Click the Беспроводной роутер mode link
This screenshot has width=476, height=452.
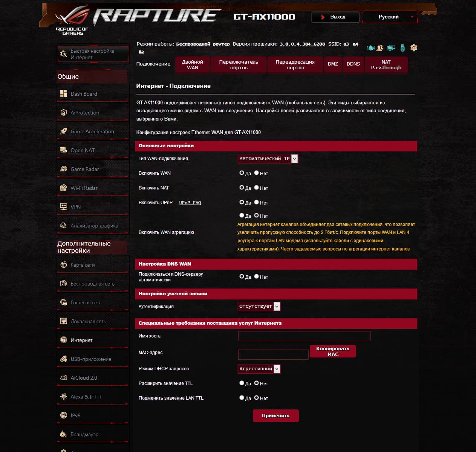[203, 44]
